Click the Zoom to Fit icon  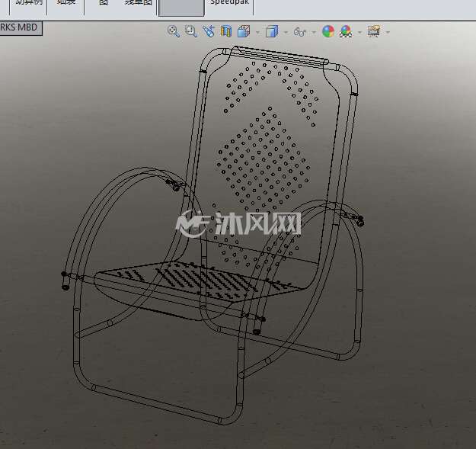click(174, 31)
